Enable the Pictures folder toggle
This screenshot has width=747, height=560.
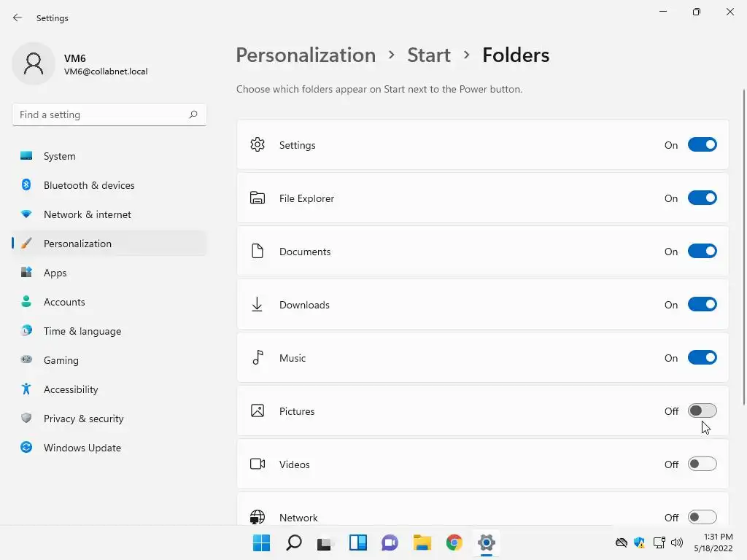click(702, 411)
